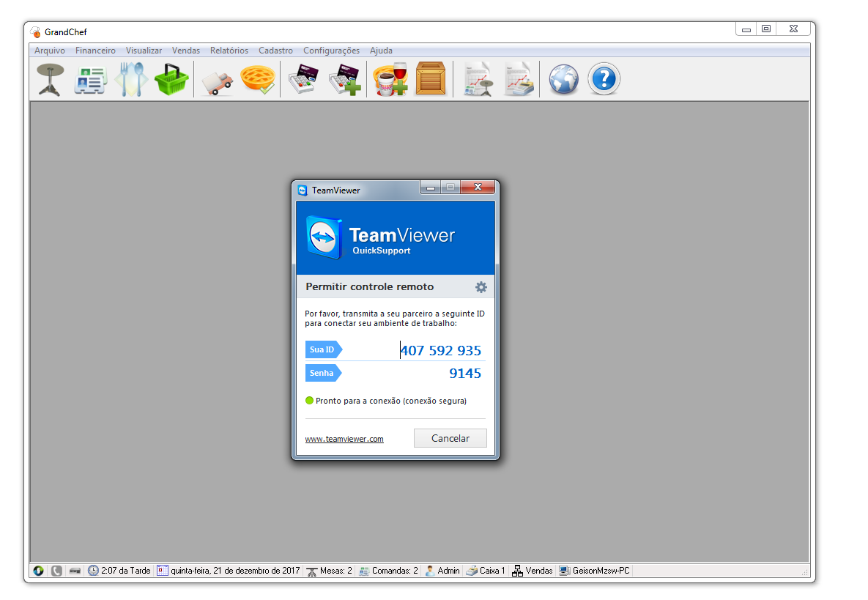Open the Financeiro menu
The height and width of the screenshot is (600, 868).
coord(95,51)
